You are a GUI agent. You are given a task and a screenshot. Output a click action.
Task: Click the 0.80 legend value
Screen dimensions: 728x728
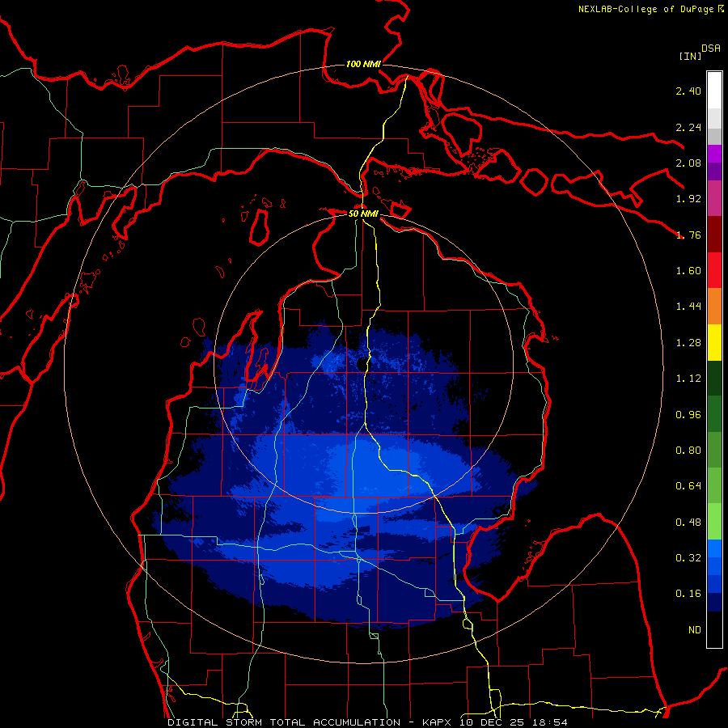pyautogui.click(x=688, y=451)
